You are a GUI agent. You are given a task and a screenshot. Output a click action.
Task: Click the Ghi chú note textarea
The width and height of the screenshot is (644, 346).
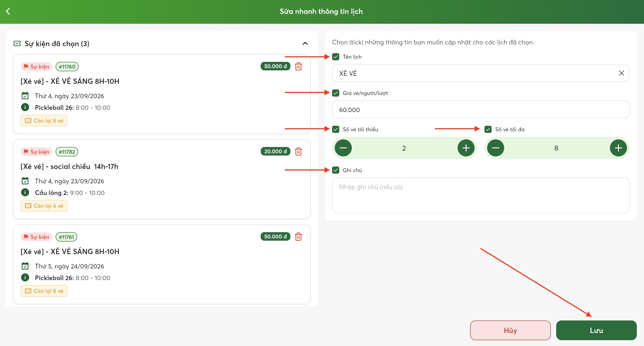point(480,195)
